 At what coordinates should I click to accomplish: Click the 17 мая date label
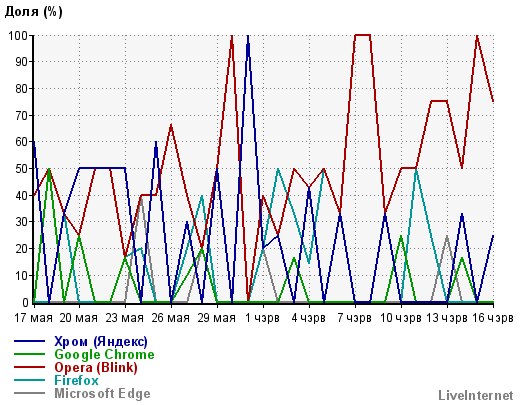coord(33,318)
